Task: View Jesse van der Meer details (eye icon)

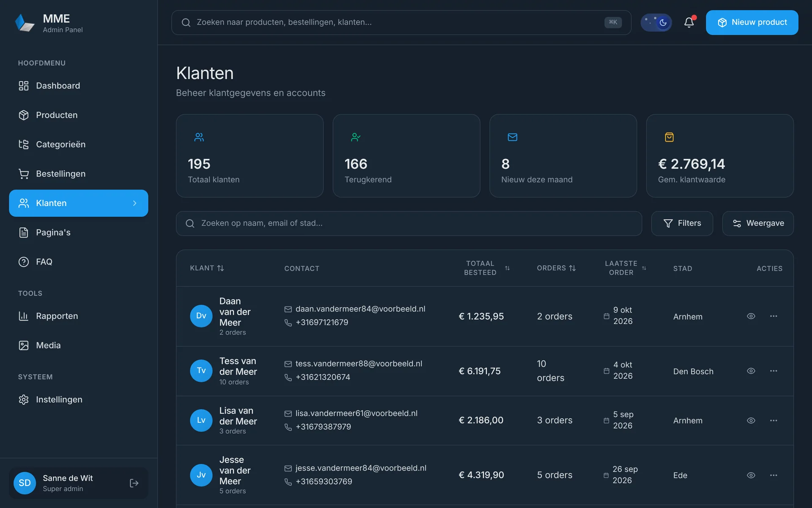Action: (751, 475)
